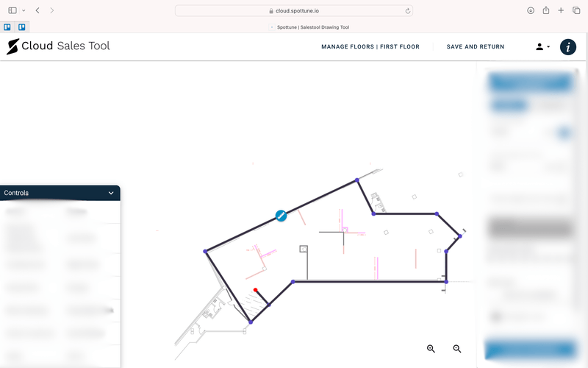Click the Controls panel header title
This screenshot has height=368, width=588.
click(16, 193)
